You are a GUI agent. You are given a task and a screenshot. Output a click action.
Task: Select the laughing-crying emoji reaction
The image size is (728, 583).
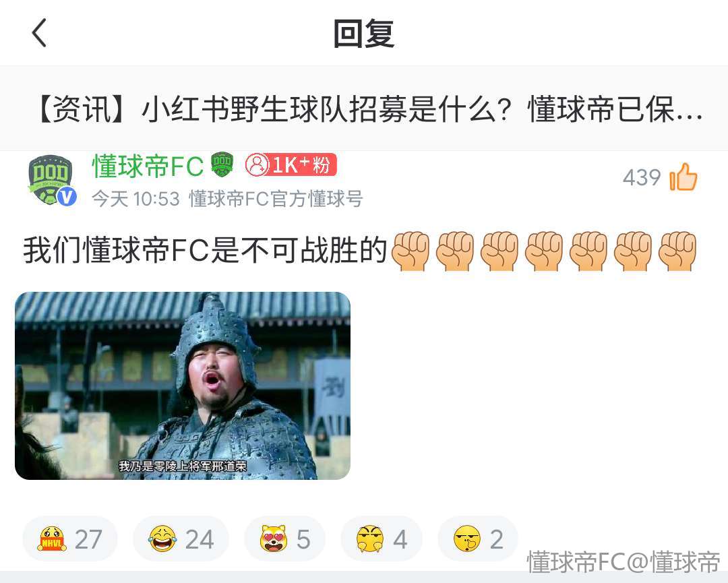[x=181, y=539]
